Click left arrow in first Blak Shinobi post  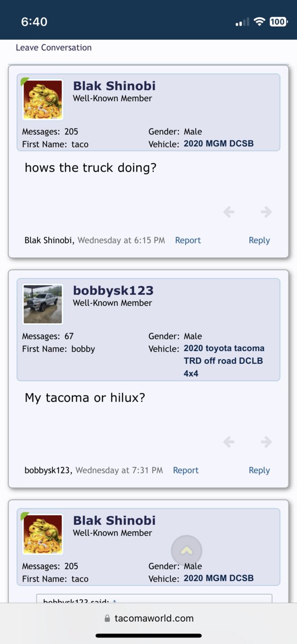tap(229, 212)
